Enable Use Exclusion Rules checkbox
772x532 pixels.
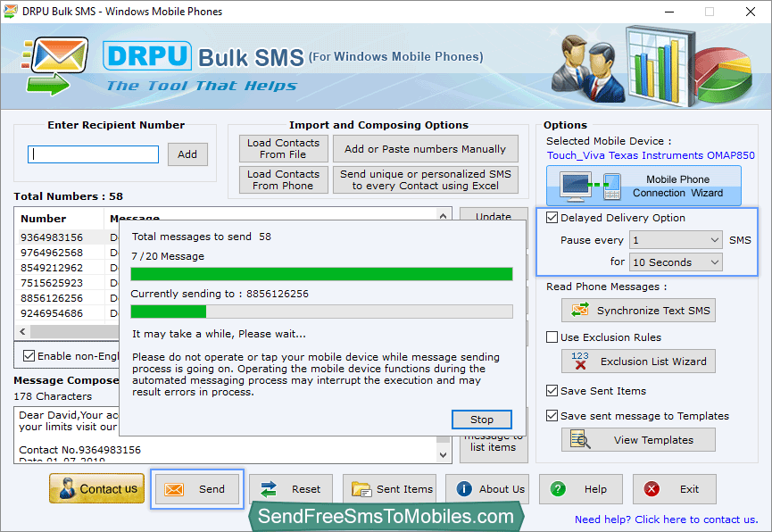tap(552, 337)
